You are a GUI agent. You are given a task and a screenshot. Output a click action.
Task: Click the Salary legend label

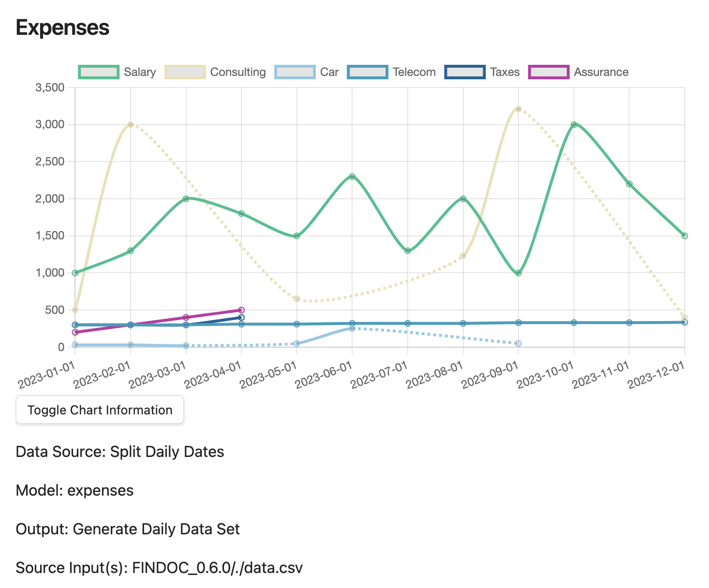[x=140, y=72]
